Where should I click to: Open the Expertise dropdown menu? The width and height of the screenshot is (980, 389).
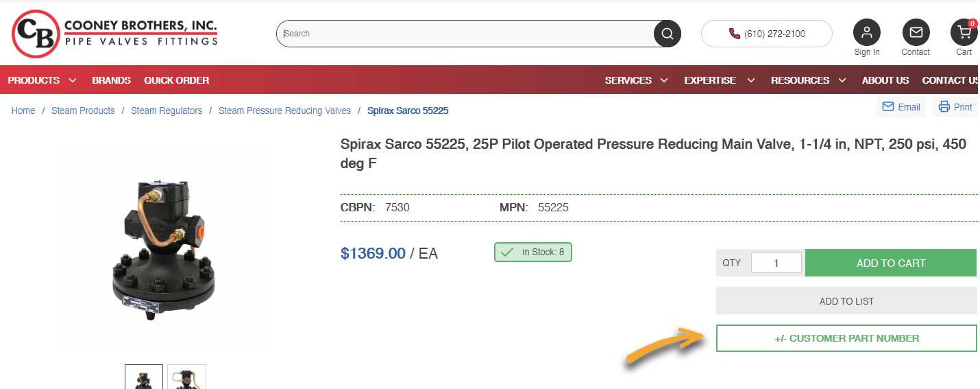719,80
